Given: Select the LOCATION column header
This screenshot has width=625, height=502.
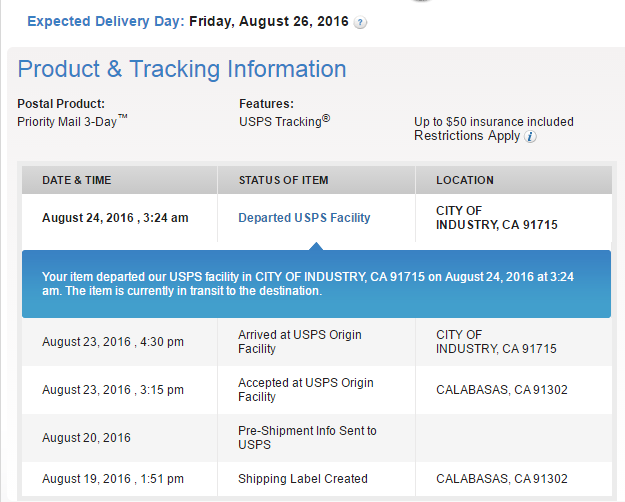Looking at the screenshot, I should click(x=464, y=180).
